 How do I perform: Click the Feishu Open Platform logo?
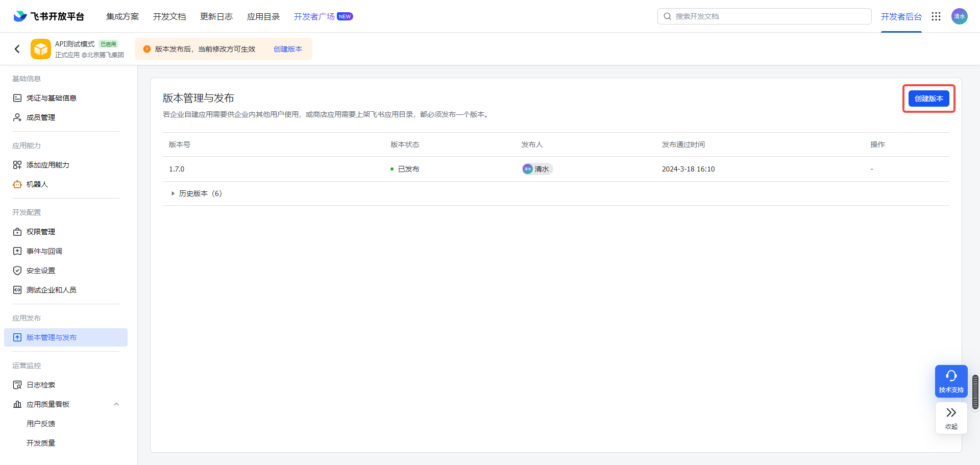pyautogui.click(x=49, y=16)
